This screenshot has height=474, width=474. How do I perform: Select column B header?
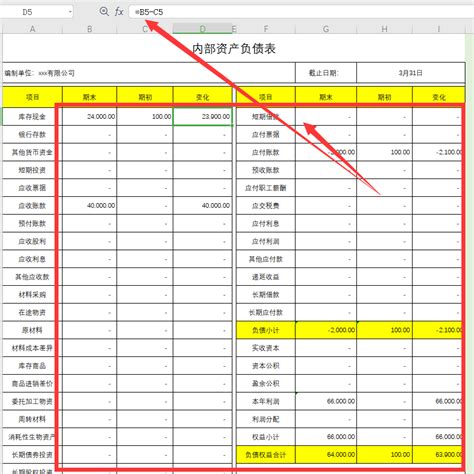89,29
